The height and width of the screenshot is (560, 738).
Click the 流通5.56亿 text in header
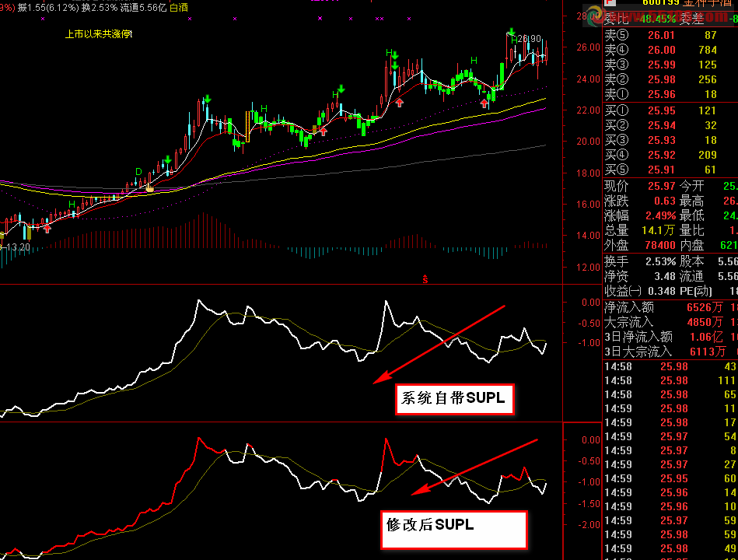pyautogui.click(x=144, y=8)
